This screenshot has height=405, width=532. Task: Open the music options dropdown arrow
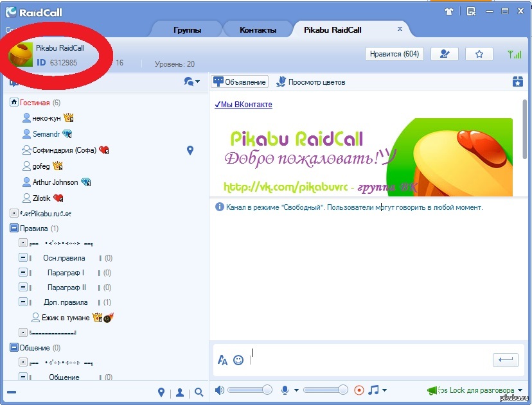click(384, 390)
